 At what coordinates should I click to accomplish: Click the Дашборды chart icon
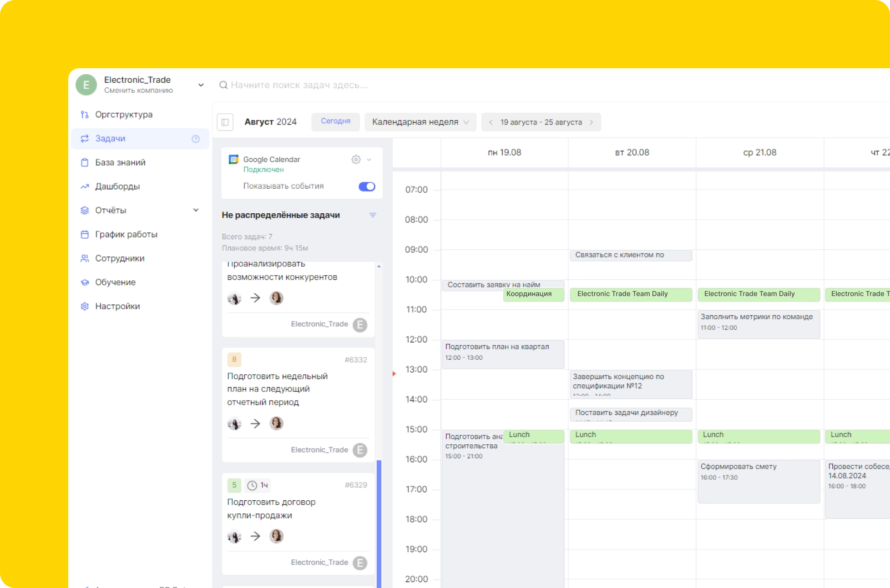tap(85, 186)
